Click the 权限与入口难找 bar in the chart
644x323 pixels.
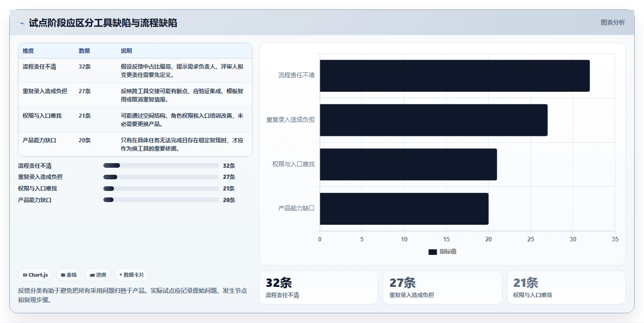[408, 165]
